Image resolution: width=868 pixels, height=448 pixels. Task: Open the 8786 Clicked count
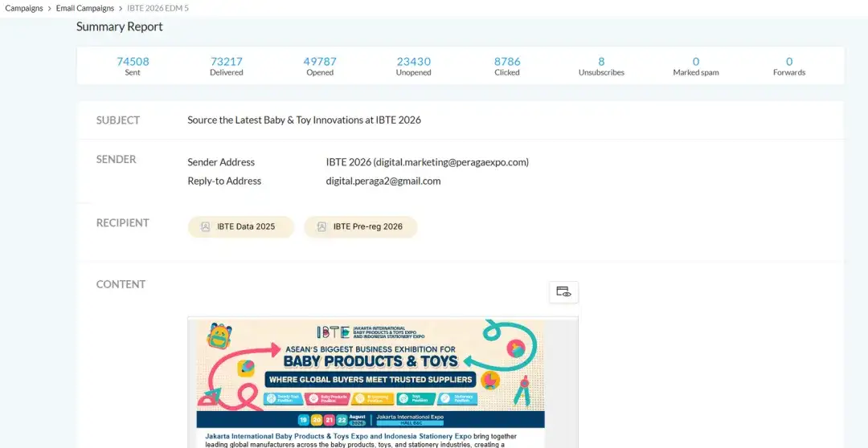[x=507, y=61]
